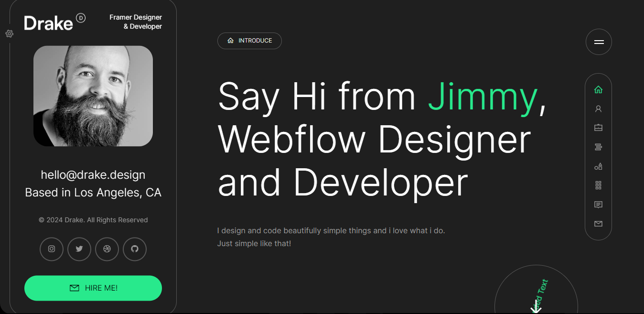Image resolution: width=644 pixels, height=314 pixels.
Task: Click the hello@drake.design email link
Action: [93, 174]
